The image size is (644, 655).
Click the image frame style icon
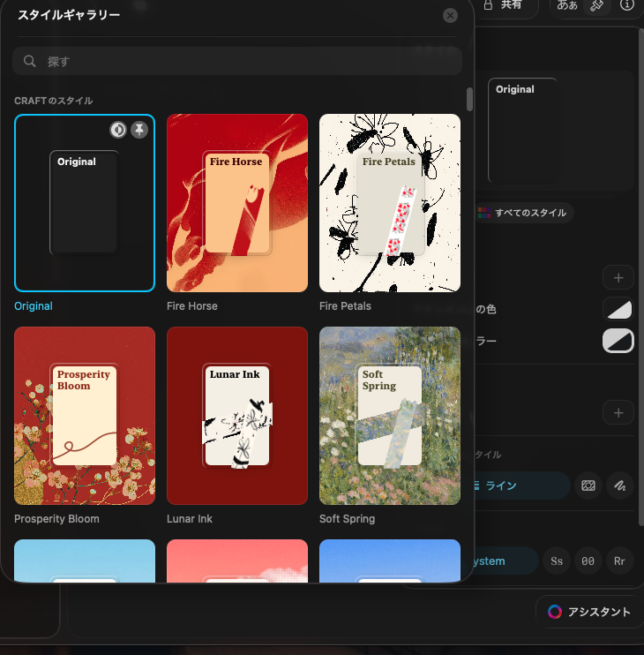point(588,486)
